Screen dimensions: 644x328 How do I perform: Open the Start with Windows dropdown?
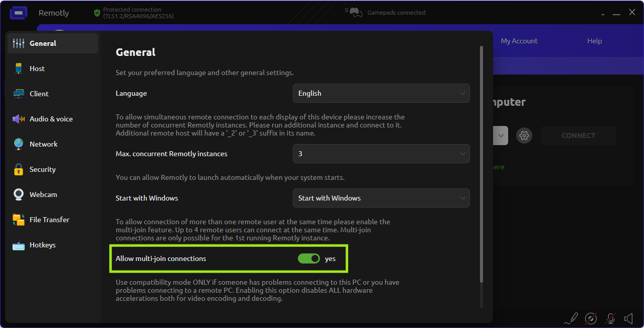point(381,198)
